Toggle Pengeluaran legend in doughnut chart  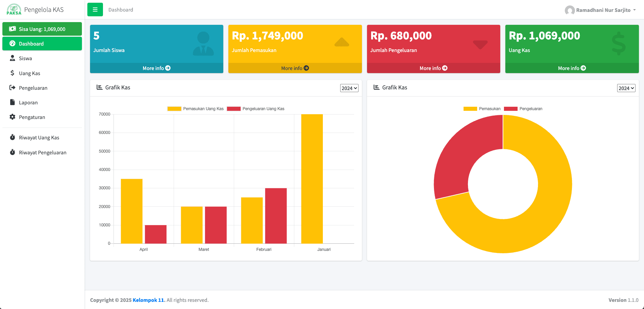pos(523,109)
